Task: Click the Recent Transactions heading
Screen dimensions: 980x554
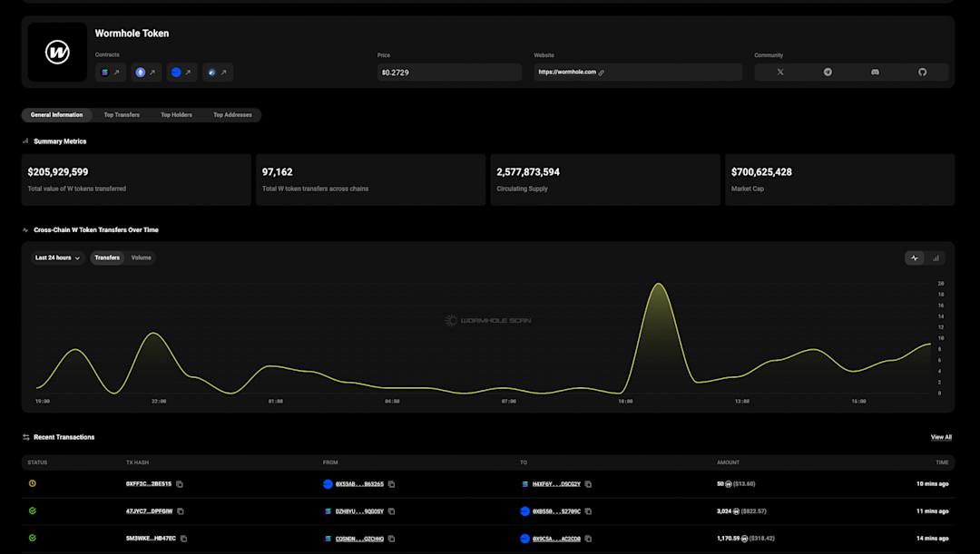Action: point(64,437)
